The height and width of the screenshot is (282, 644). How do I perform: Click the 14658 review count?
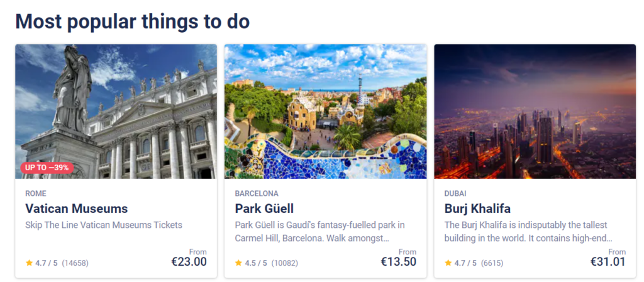pos(75,263)
